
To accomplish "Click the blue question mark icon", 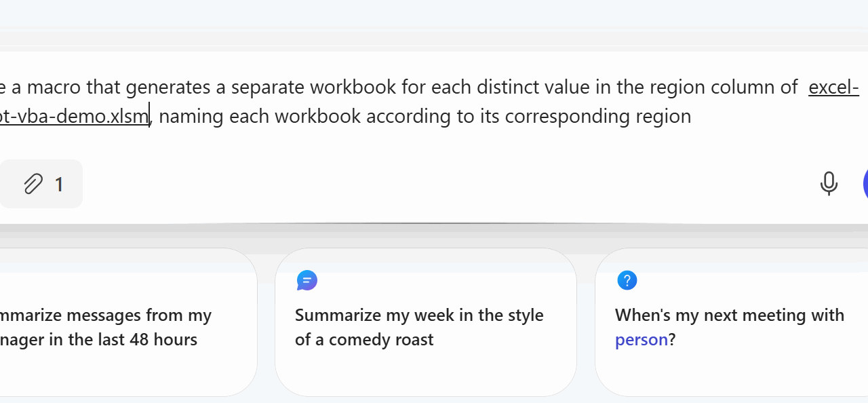I will click(627, 280).
